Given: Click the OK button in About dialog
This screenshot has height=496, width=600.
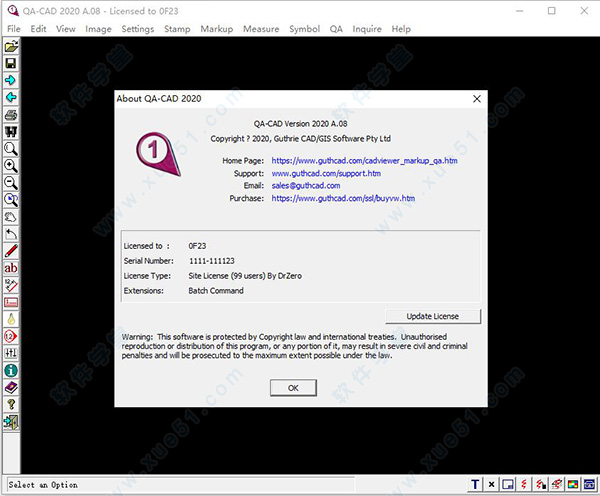Looking at the screenshot, I should coord(293,388).
